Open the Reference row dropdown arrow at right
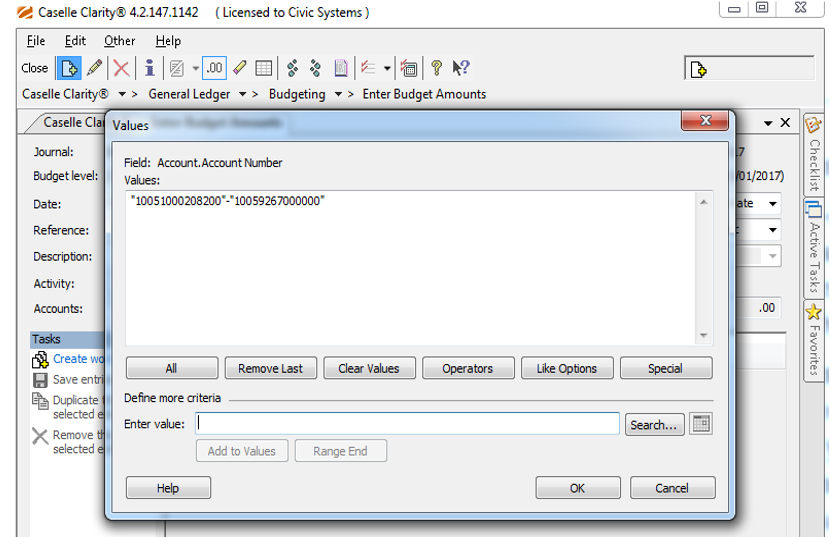The image size is (835, 537). (x=772, y=230)
